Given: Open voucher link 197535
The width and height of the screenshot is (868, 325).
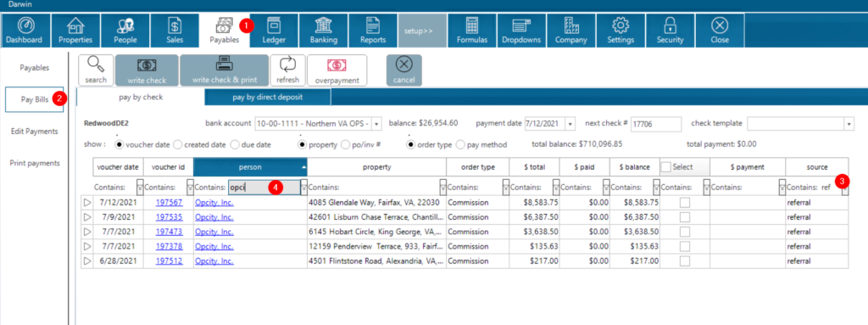Looking at the screenshot, I should (169, 217).
